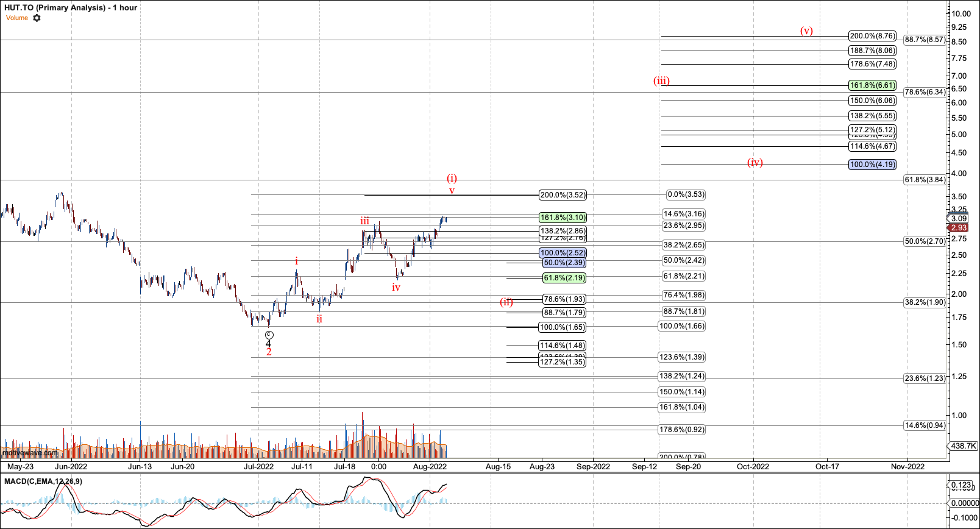Click the red (iii) wave label
This screenshot has width=980, height=529.
[x=661, y=80]
